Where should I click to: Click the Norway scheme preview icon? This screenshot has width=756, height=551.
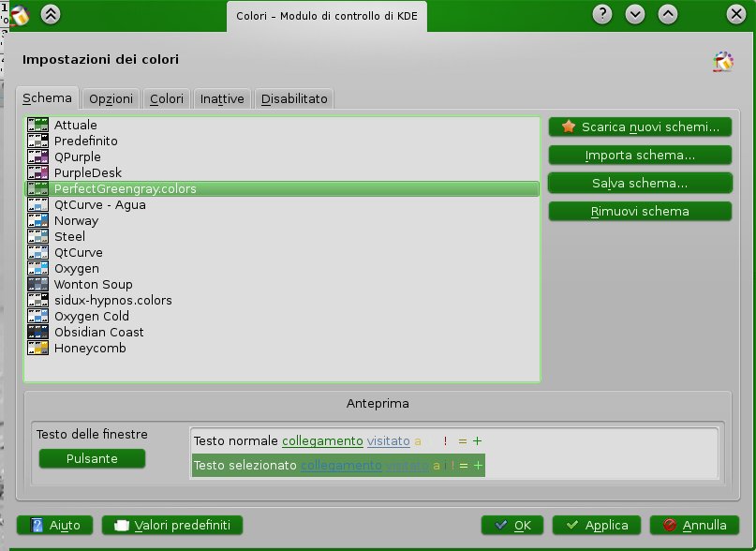pyautogui.click(x=38, y=220)
